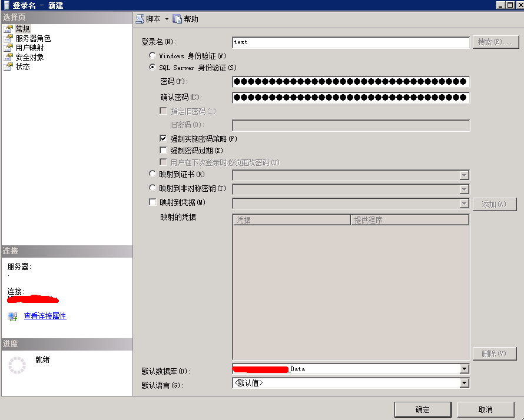Click the 确定 button
This screenshot has width=524, height=420.
pos(422,409)
